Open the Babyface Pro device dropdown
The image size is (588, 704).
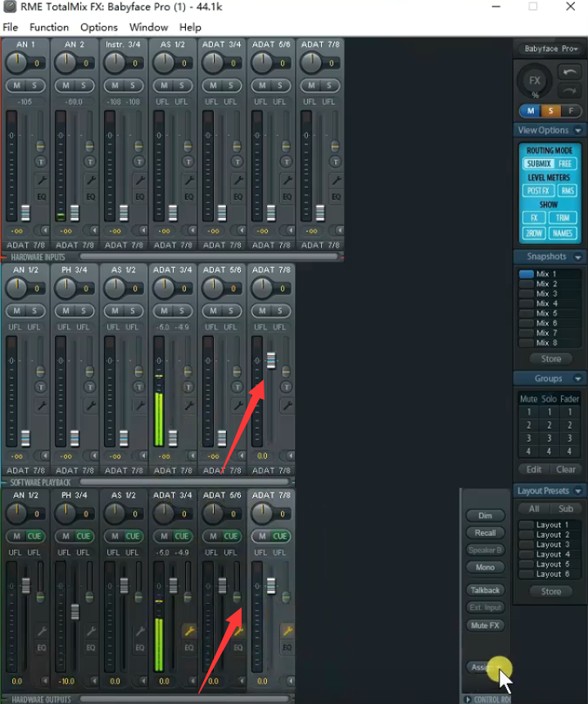[550, 48]
